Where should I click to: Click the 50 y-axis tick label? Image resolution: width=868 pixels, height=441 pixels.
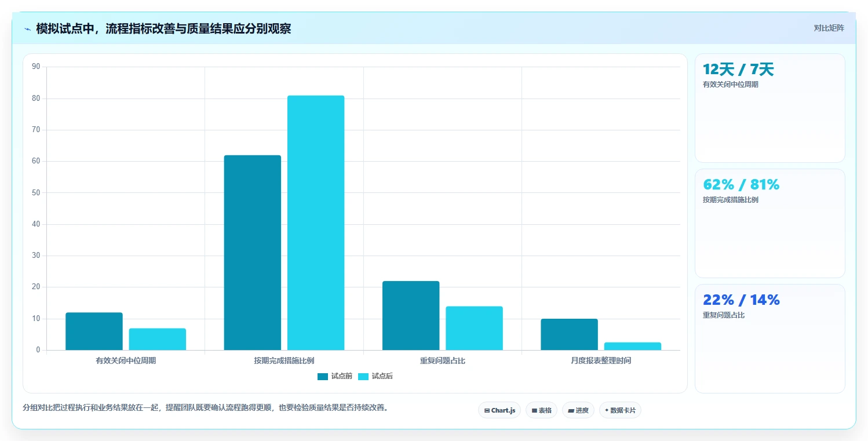[36, 192]
